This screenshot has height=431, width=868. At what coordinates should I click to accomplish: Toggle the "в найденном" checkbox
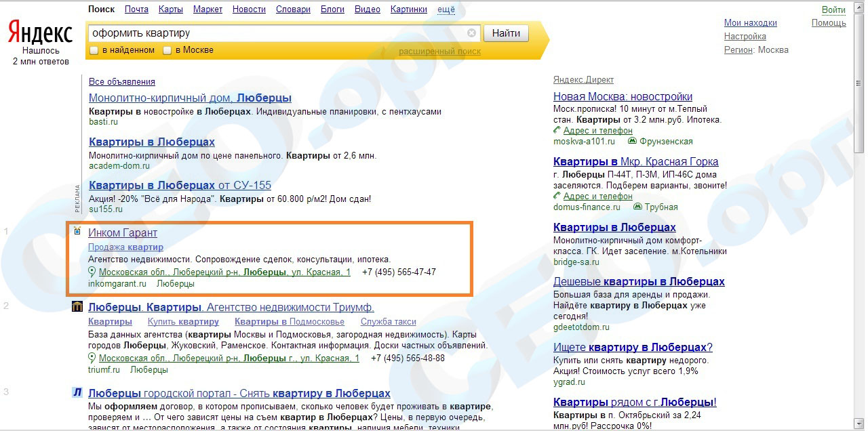coord(94,51)
